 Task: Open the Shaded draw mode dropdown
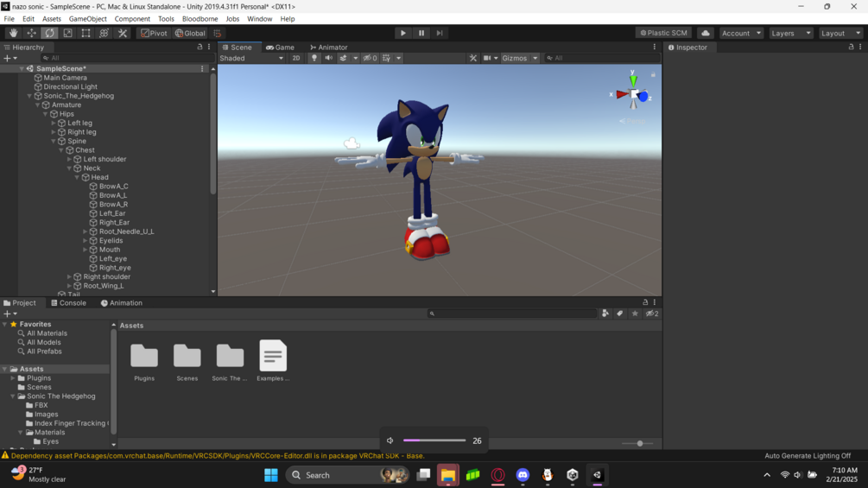click(252, 58)
